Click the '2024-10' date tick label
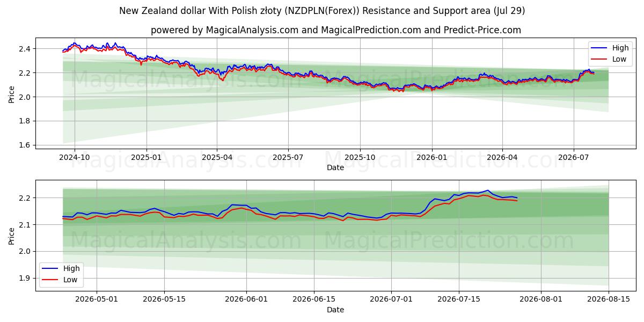Screen dimensions: 644x322 click(74, 158)
